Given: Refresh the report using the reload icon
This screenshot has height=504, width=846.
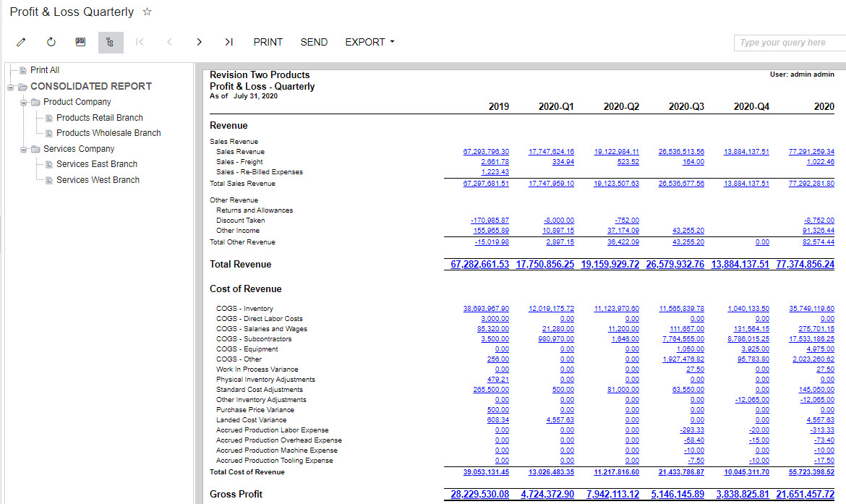Looking at the screenshot, I should [51, 42].
